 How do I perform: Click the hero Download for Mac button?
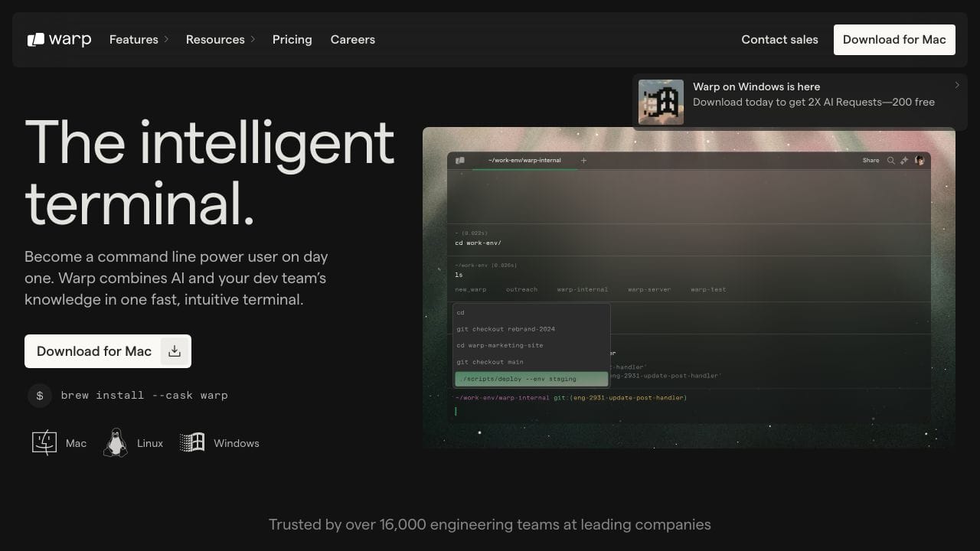pos(108,351)
